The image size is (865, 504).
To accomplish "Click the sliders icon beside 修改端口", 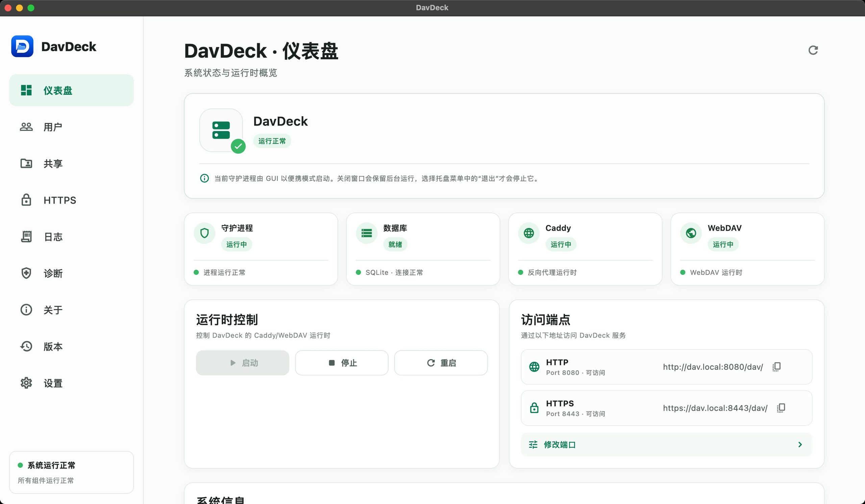I will (533, 445).
